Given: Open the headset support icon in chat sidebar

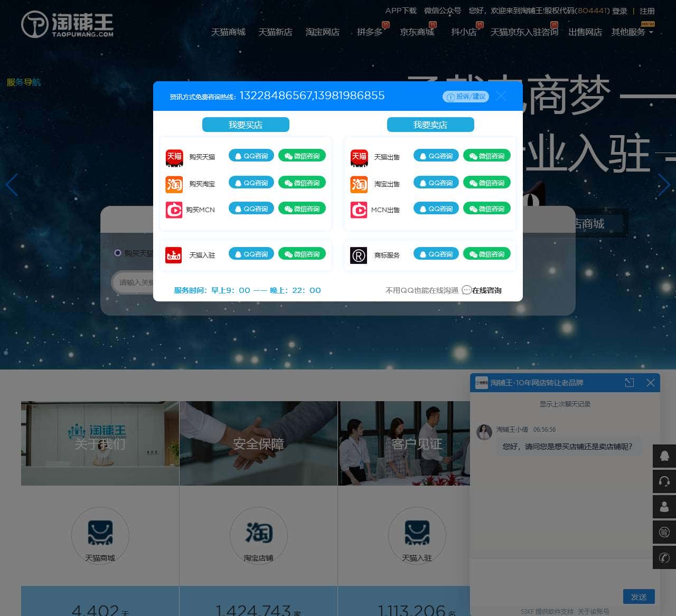Looking at the screenshot, I should tap(664, 481).
